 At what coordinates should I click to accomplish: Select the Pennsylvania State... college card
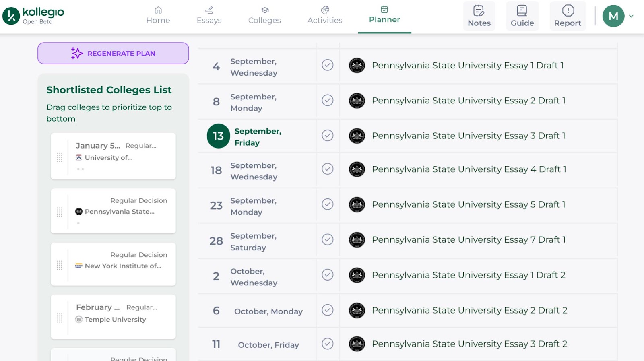click(x=113, y=211)
